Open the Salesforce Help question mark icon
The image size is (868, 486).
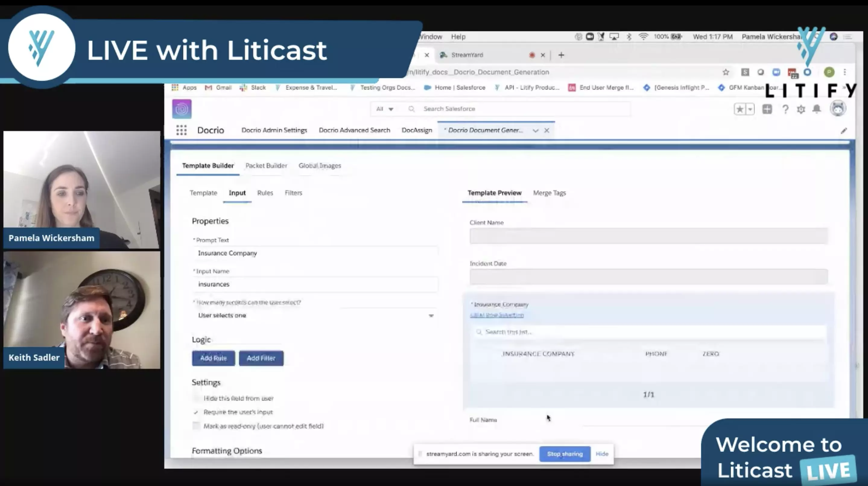[785, 109]
